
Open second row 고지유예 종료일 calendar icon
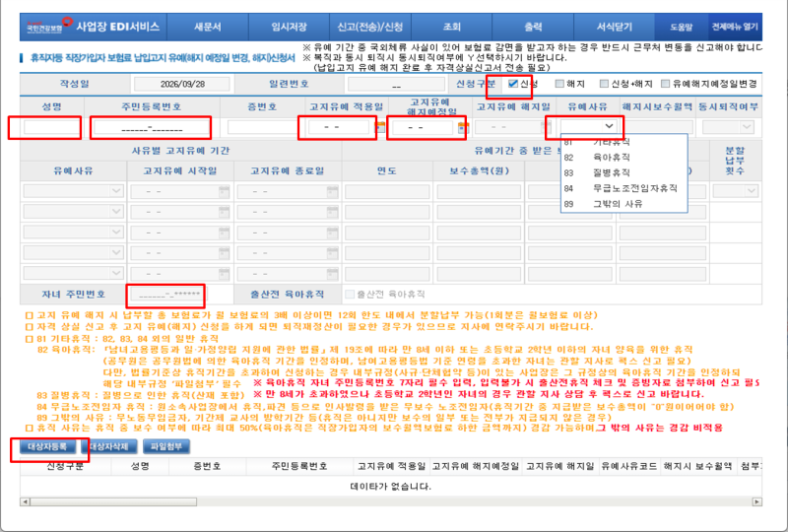coord(332,212)
